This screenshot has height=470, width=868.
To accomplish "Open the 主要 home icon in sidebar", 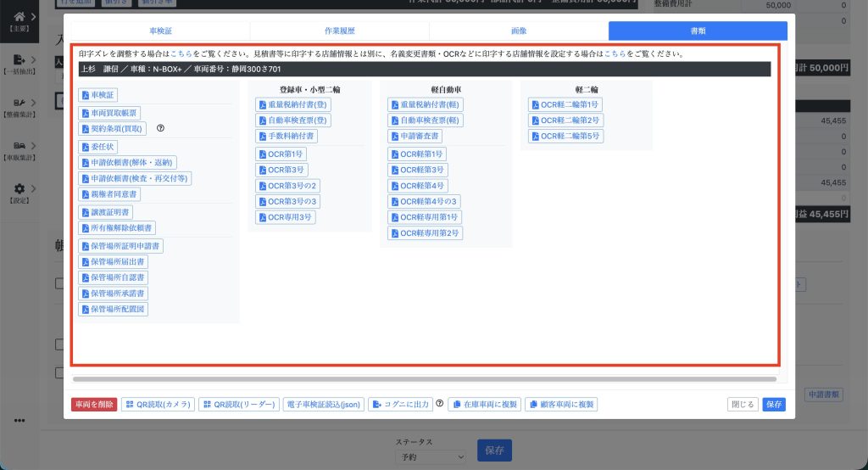I will point(19,16).
